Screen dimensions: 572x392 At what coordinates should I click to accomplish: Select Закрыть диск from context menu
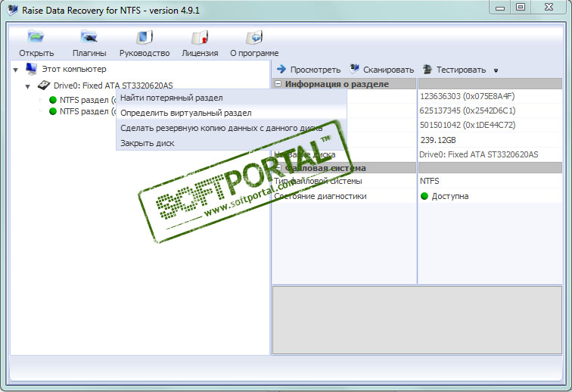[232, 143]
